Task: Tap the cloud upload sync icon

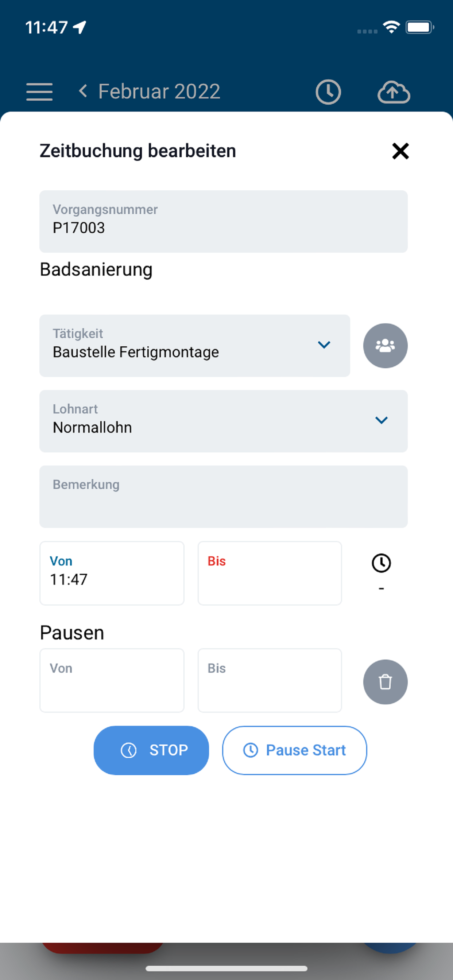Action: 393,92
